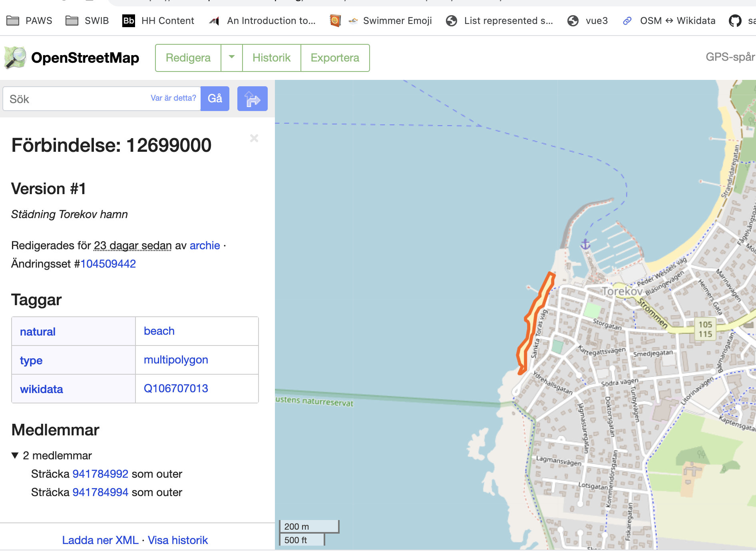Open changeset 104509442 link
The image size is (756, 552).
pos(108,264)
